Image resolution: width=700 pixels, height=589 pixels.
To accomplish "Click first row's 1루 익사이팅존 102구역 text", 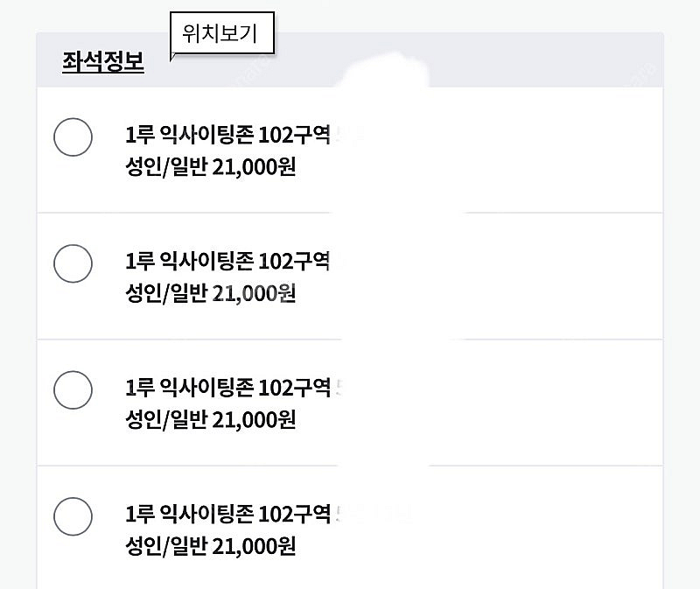I will 227,135.
